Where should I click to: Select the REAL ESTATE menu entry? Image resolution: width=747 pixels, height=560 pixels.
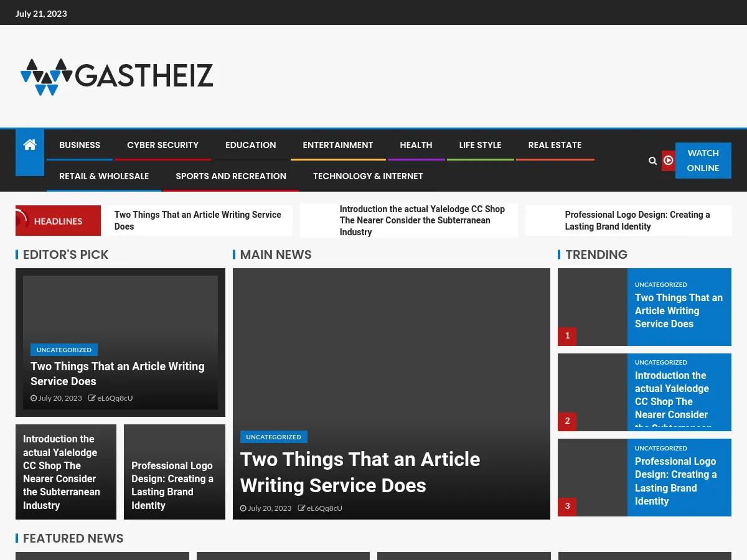pyautogui.click(x=555, y=145)
